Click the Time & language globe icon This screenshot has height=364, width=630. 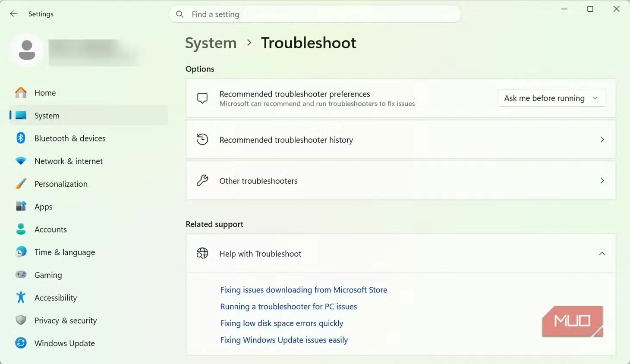(21, 252)
